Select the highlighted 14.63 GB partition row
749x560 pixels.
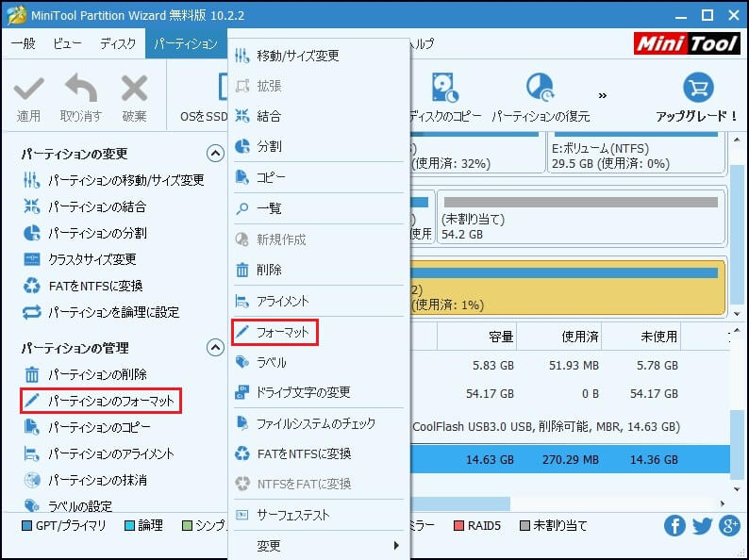(x=570, y=460)
